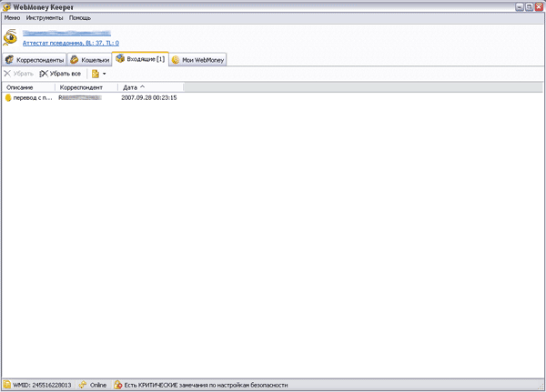
Task: Open the Инструменты menu
Action: [x=45, y=18]
